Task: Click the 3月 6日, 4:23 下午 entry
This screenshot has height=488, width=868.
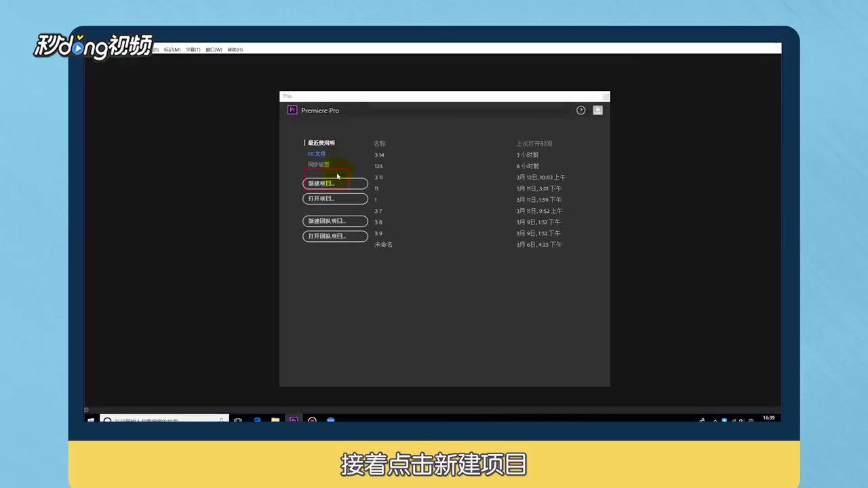Action: click(539, 245)
